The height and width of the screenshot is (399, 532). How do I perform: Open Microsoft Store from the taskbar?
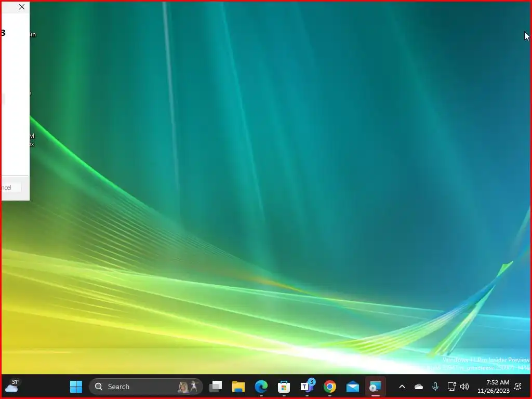pyautogui.click(x=284, y=387)
